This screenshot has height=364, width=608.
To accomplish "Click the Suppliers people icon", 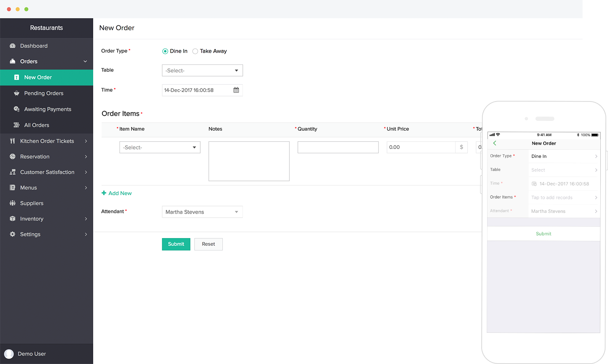I will point(12,203).
